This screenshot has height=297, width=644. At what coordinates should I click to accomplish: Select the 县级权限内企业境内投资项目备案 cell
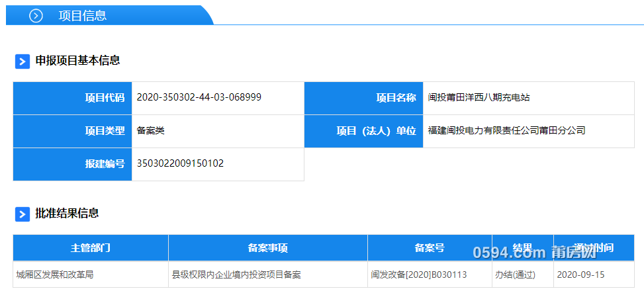tap(268, 275)
